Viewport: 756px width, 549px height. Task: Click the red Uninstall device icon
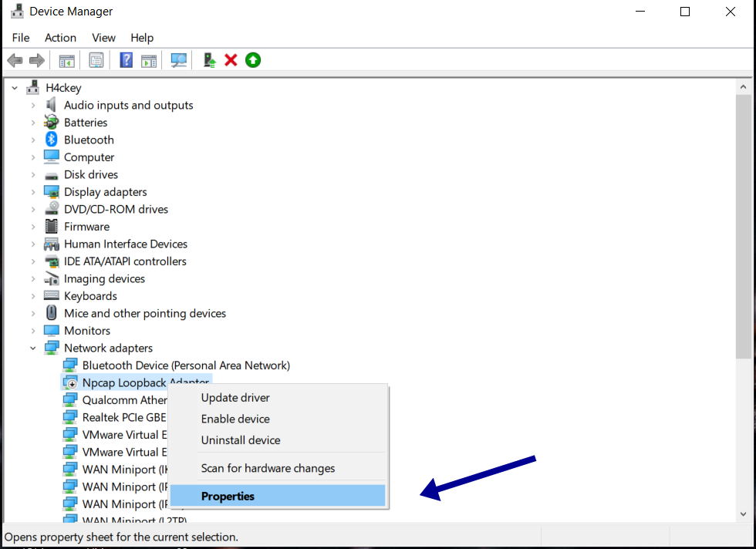231,59
